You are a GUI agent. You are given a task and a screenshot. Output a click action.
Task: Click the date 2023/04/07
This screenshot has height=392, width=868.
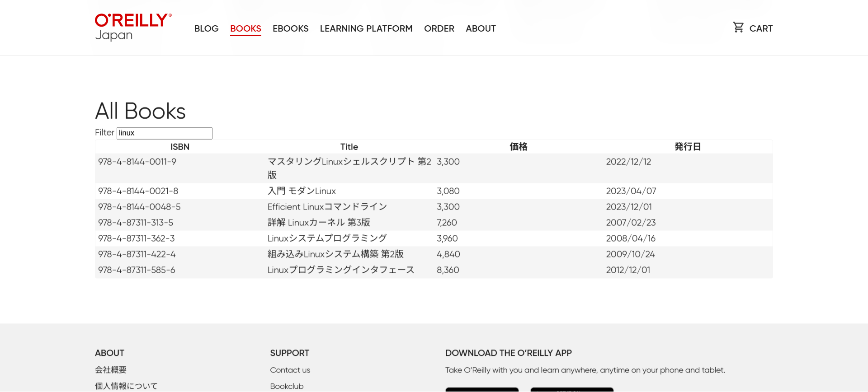click(631, 191)
